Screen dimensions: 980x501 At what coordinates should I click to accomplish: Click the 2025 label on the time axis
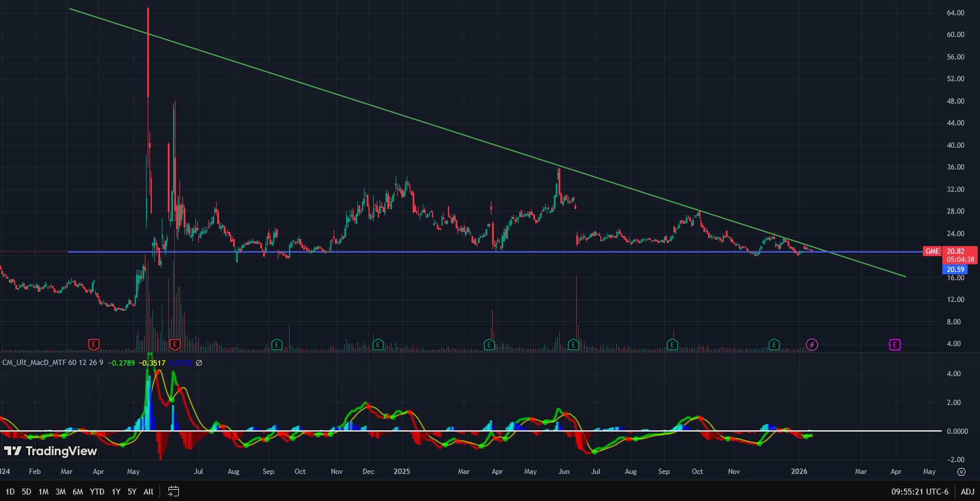point(402,472)
